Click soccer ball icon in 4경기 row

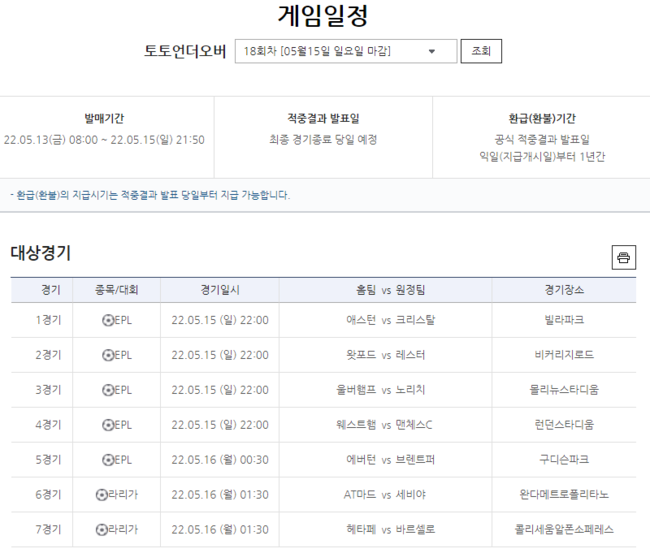[x=108, y=425]
